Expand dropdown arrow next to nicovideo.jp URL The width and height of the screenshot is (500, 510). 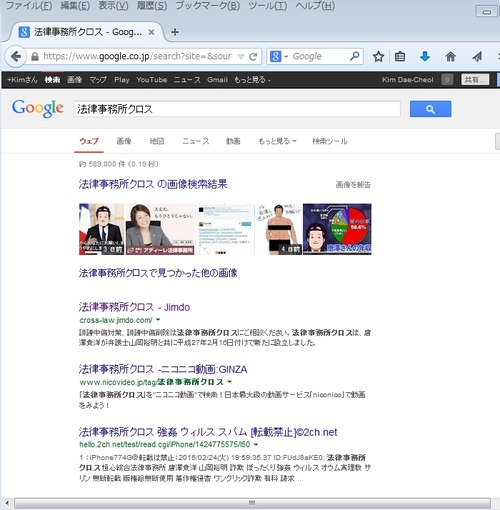(229, 382)
